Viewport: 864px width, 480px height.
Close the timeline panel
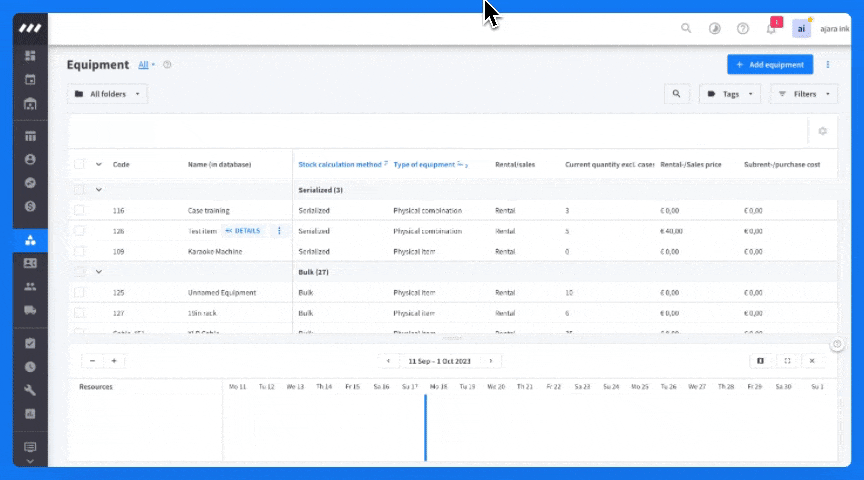(x=812, y=361)
